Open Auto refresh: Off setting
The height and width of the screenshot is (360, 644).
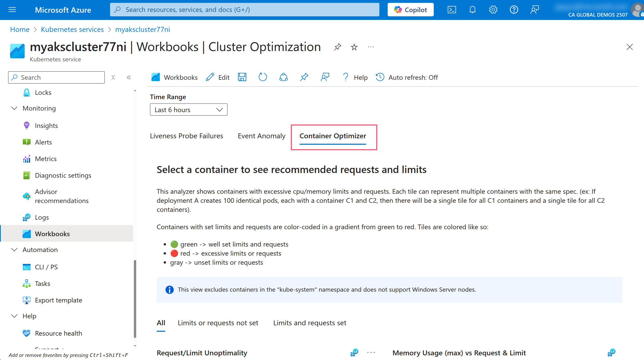407,77
